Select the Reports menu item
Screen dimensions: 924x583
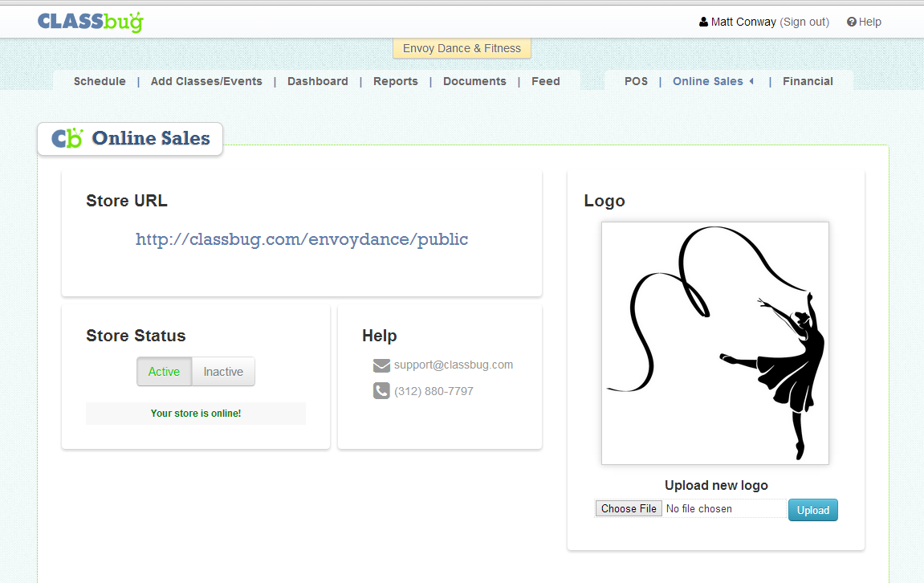click(396, 81)
